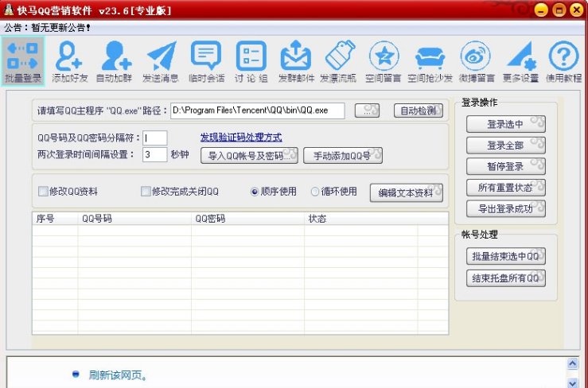Minimize the 快马QQ营销软件 window
Image resolution: width=588 pixels, height=388 pixels.
point(541,10)
